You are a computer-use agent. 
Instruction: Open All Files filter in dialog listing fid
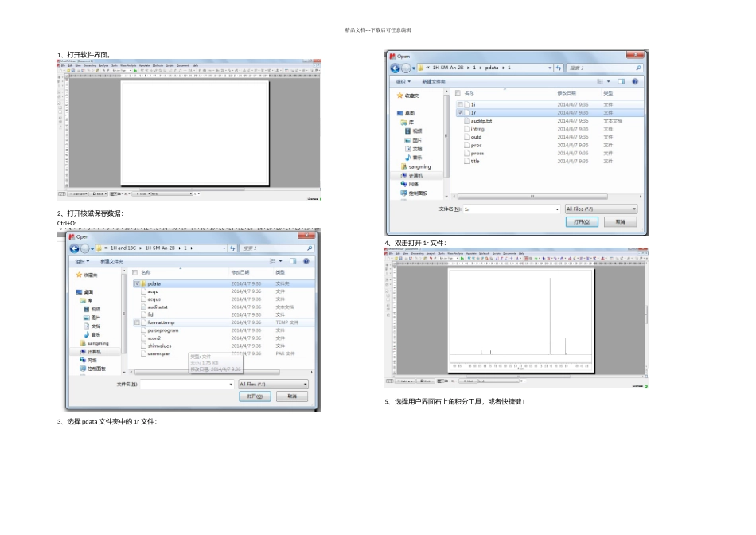(274, 384)
